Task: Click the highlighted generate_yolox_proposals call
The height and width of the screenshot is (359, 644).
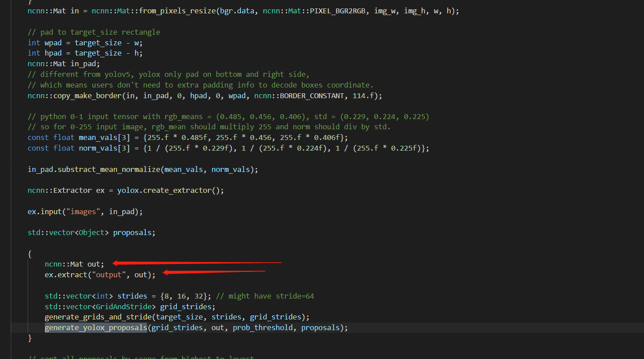Action: [96, 328]
